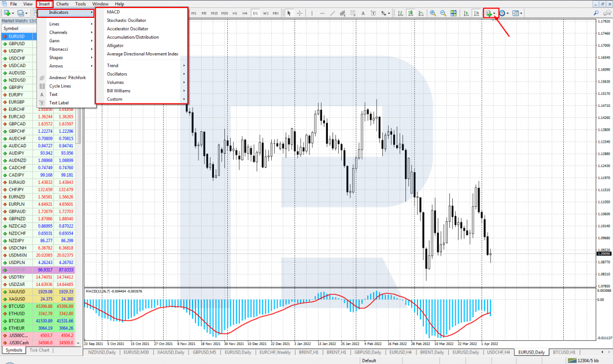Click the connection status bars indicator
613x364 pixels.
coord(571,361)
